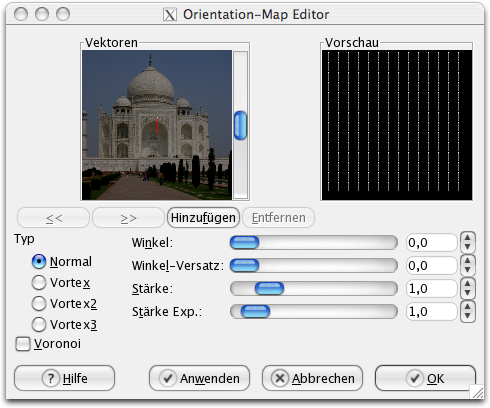Go to next vector with >> button

click(128, 218)
